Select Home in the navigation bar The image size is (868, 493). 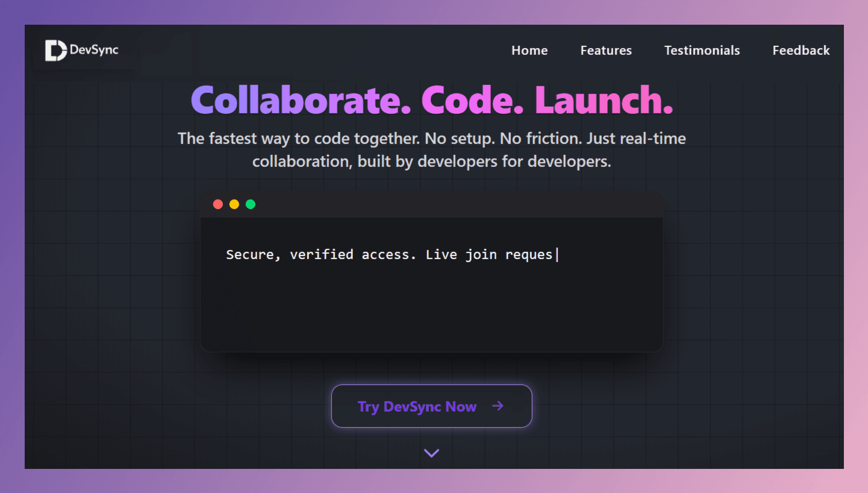(x=529, y=51)
